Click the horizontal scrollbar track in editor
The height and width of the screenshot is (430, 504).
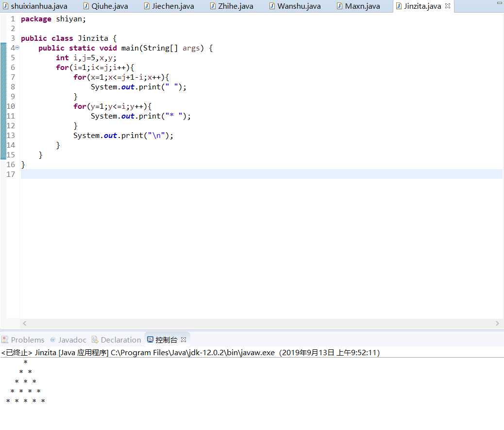(261, 323)
